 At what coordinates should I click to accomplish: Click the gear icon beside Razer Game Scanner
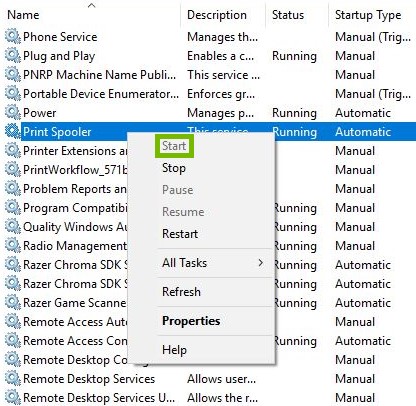click(x=13, y=302)
